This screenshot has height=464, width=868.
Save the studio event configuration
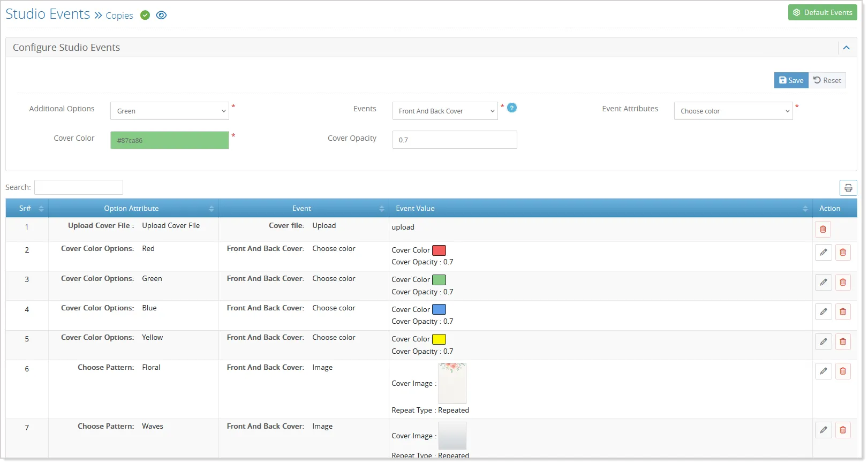coord(791,80)
